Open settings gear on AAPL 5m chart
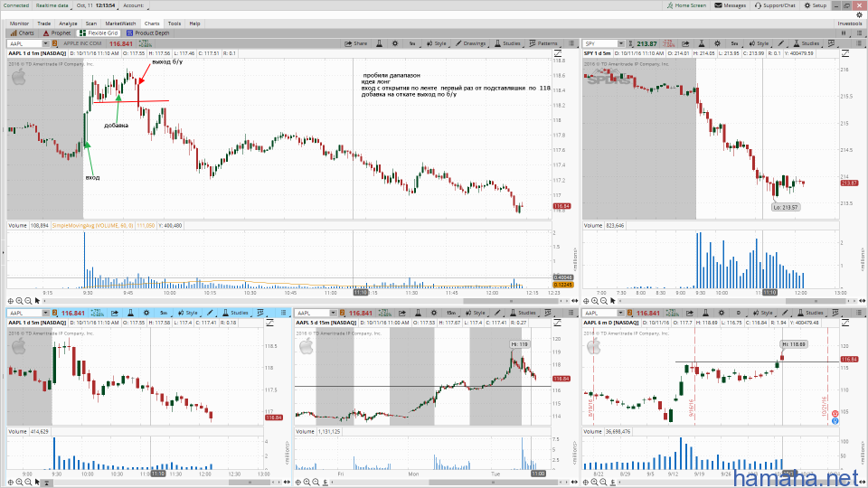868x488 pixels. [146, 313]
